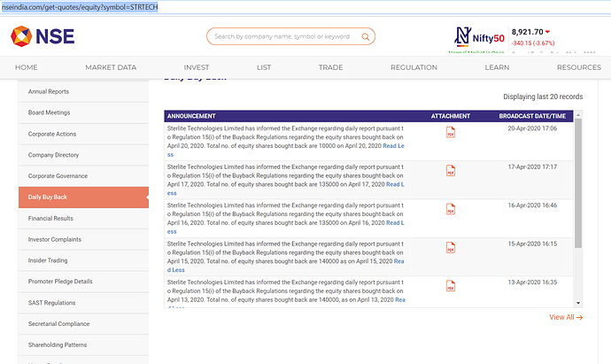Select Secretarial Compliance in sidebar
This screenshot has width=611, height=364.
point(83,324)
